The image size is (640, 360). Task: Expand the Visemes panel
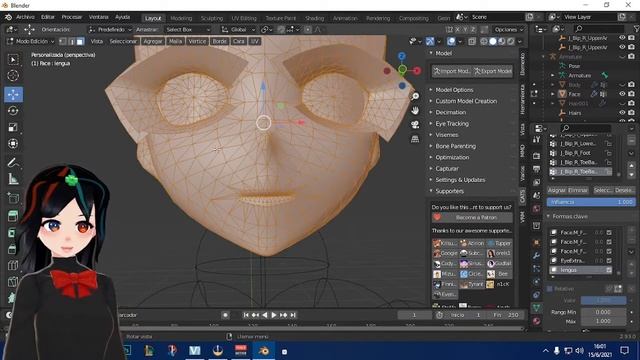447,135
